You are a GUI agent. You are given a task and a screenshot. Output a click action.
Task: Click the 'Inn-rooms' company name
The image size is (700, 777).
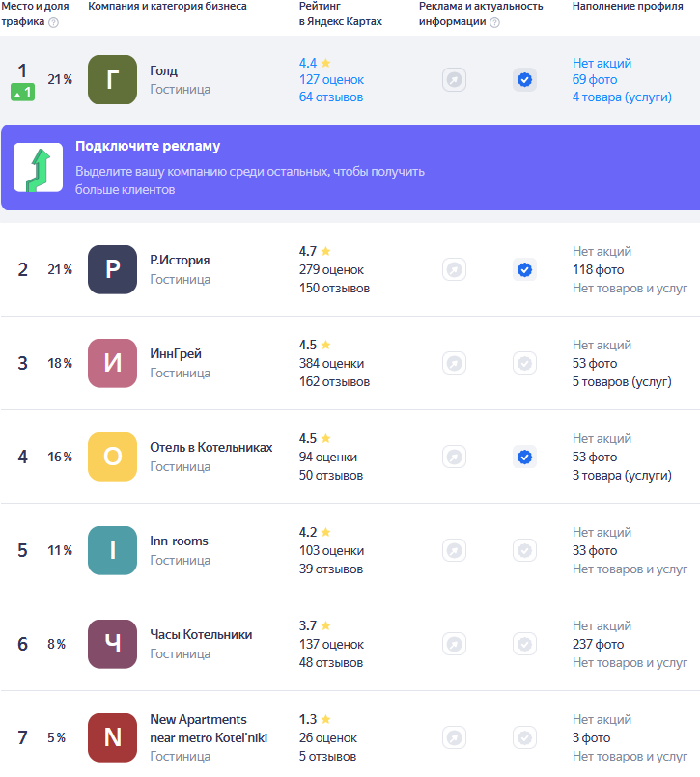click(179, 541)
